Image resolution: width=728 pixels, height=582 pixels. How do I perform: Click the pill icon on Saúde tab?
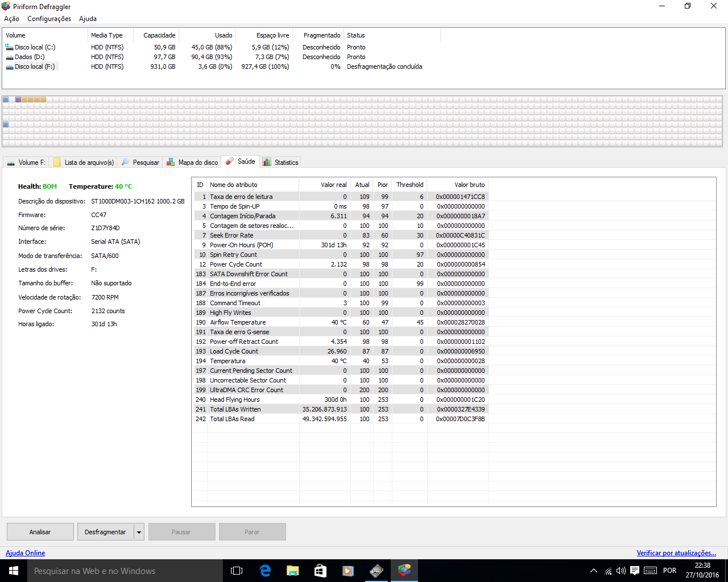tap(230, 161)
